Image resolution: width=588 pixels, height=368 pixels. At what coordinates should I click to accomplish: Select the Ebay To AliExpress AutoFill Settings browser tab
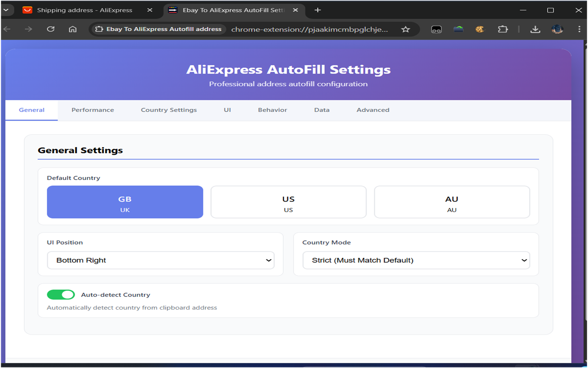[233, 10]
